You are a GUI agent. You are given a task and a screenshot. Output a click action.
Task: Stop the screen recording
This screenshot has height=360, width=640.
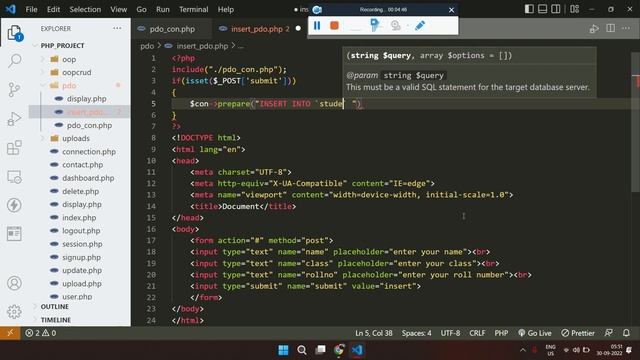tap(334, 26)
